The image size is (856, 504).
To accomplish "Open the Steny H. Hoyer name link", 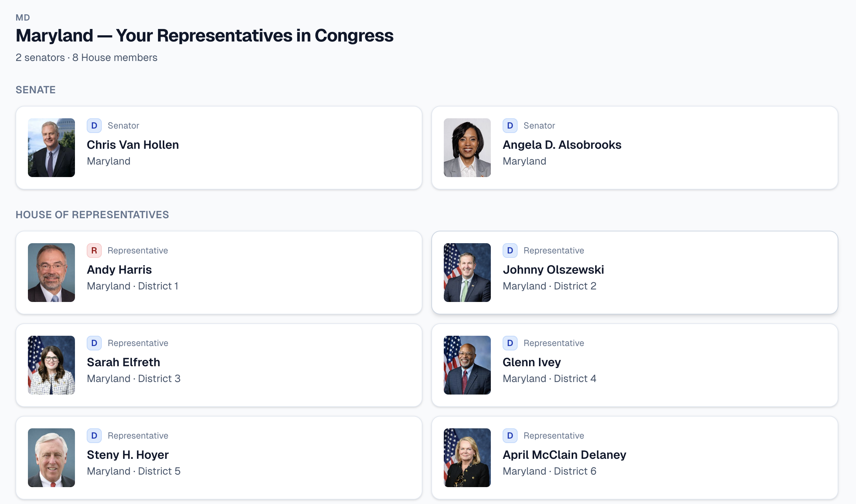I will click(x=127, y=455).
